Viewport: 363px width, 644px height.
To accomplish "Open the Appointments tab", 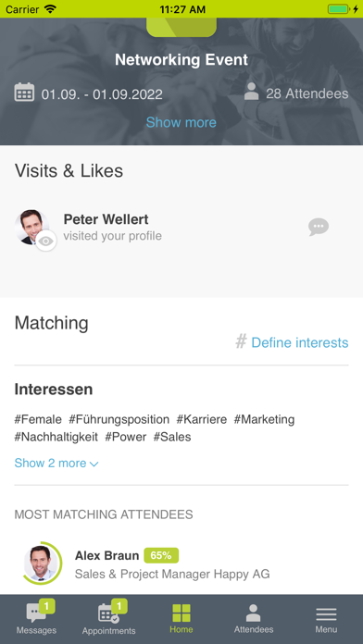I will [x=108, y=618].
